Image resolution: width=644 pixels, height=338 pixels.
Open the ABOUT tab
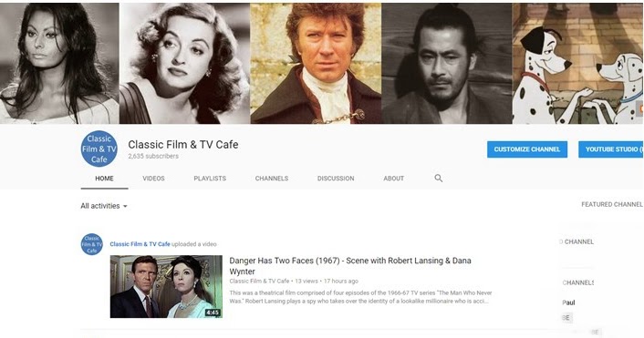click(394, 179)
